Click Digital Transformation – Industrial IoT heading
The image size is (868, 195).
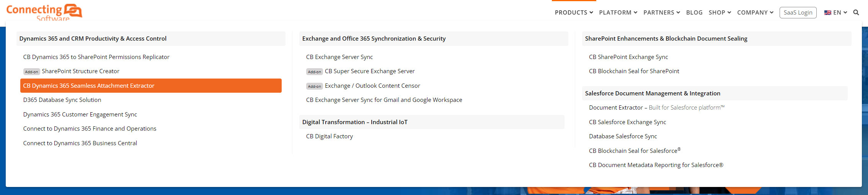[432, 122]
